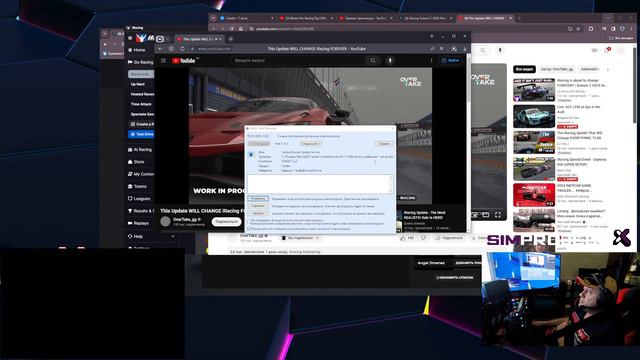Click the search icon in background YouTube header
This screenshot has height=360, width=640.
tap(483, 50)
